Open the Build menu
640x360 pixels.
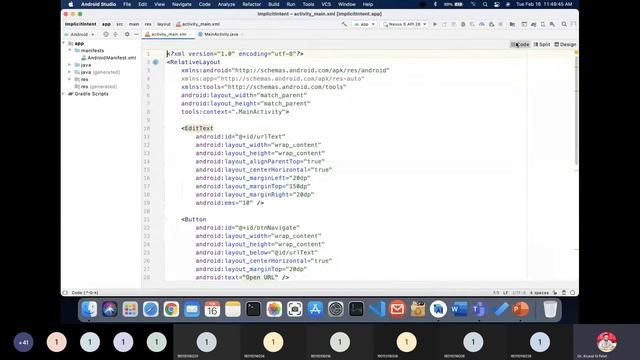273,4
